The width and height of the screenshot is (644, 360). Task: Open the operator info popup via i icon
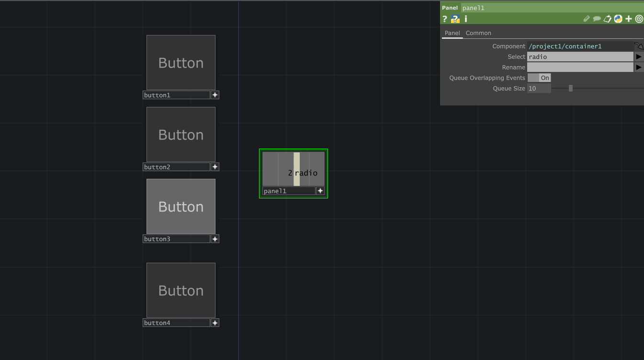465,19
